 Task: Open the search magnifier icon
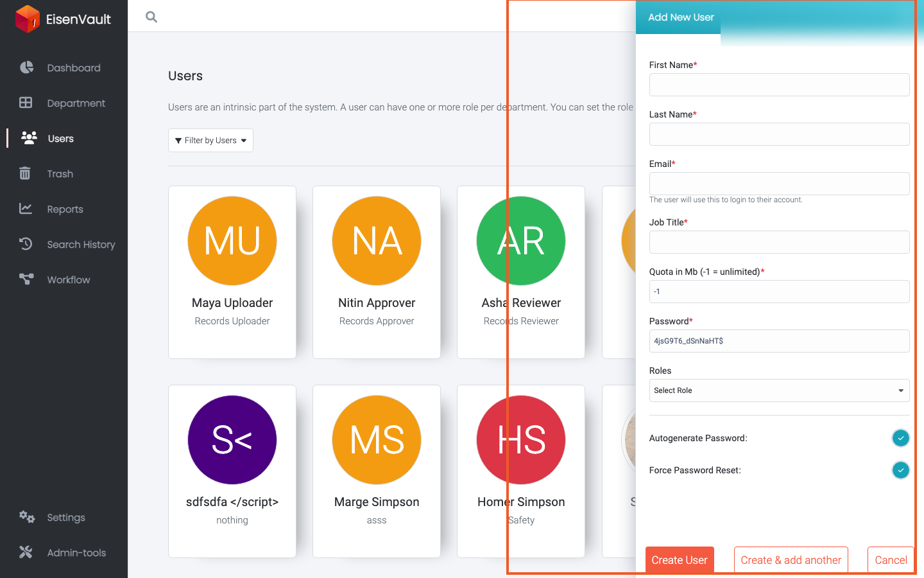coord(151,17)
